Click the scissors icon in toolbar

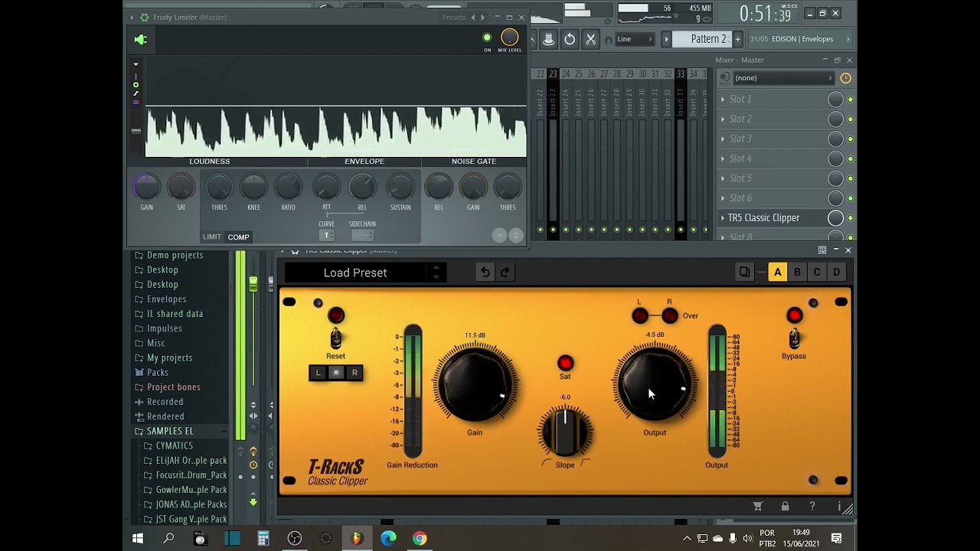pyautogui.click(x=590, y=39)
